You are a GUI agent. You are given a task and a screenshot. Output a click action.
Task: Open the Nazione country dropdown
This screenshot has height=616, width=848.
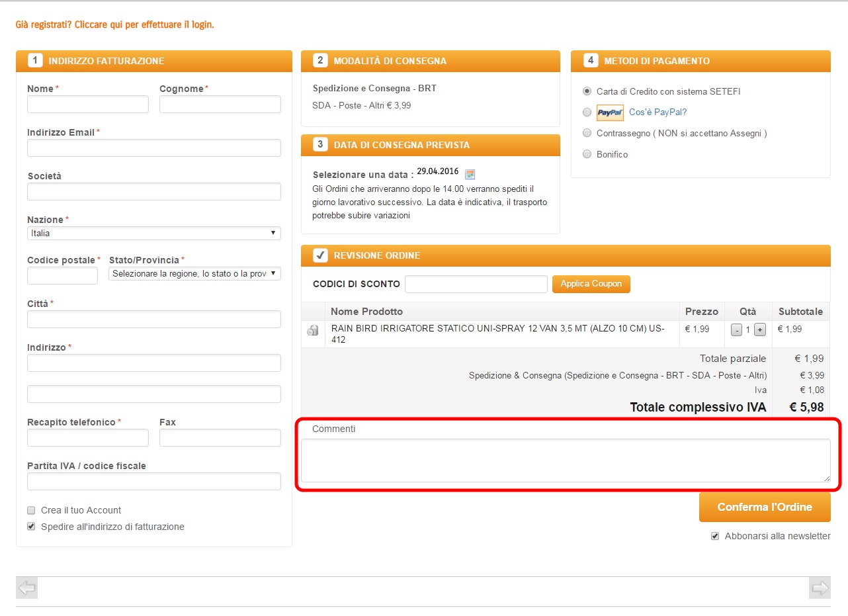pyautogui.click(x=153, y=234)
